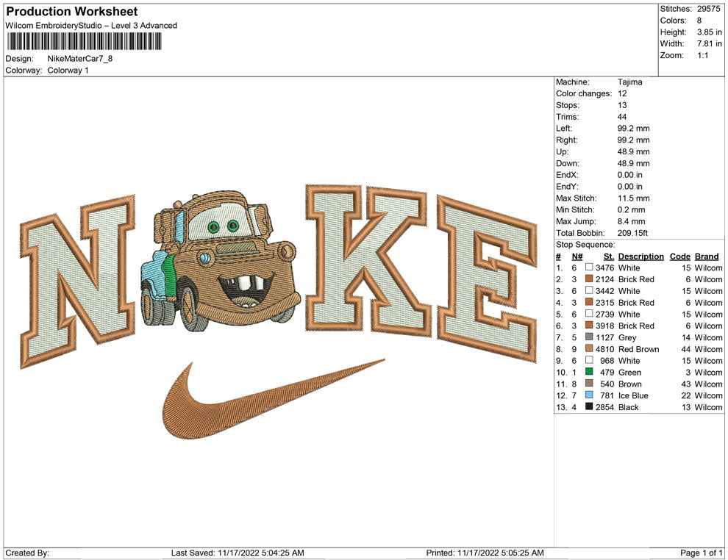
Task: Click the Brand column header
Action: coord(707,256)
